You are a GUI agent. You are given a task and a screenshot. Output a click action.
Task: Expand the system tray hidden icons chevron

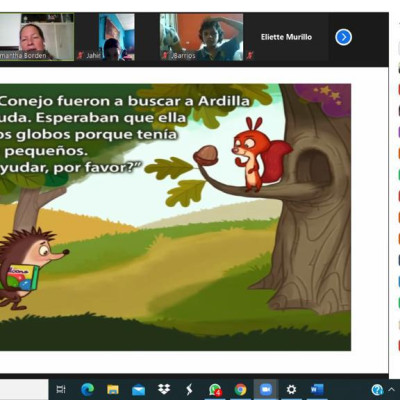point(392,389)
